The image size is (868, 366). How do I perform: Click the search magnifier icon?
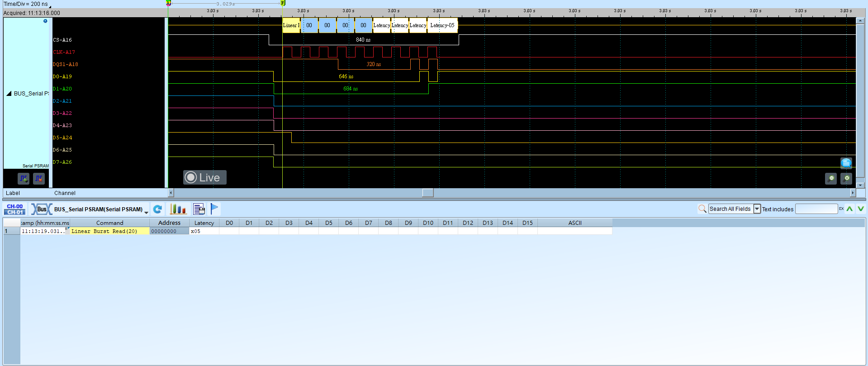[702, 209]
